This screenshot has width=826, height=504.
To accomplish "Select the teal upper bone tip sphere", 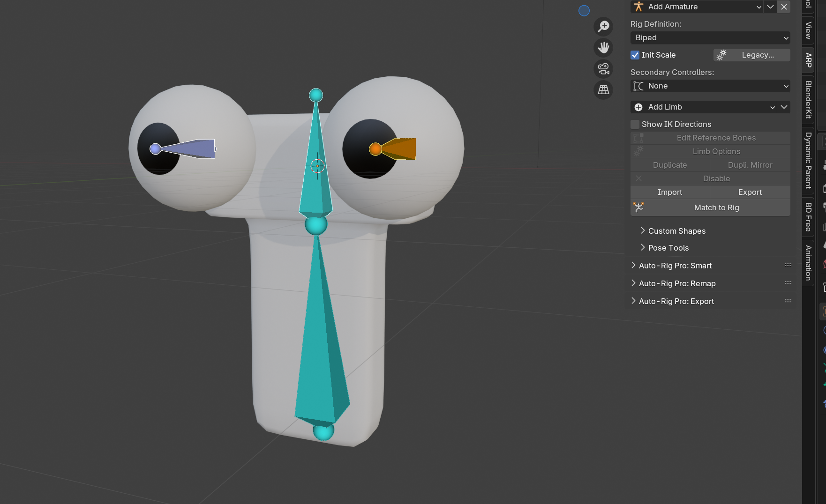I will (316, 95).
